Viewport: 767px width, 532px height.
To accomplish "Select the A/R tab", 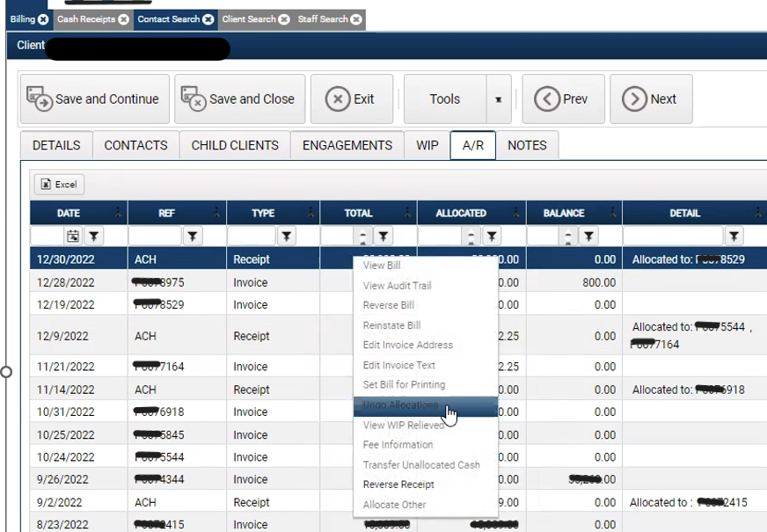I will pyautogui.click(x=473, y=145).
